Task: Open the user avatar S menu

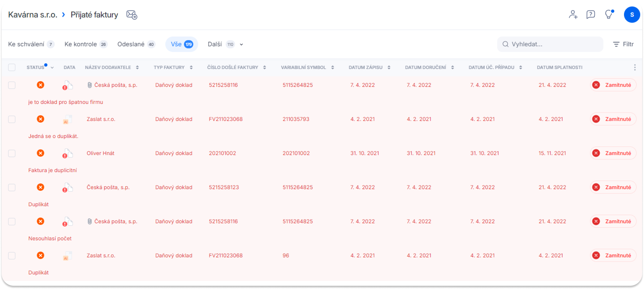Action: coord(632,15)
